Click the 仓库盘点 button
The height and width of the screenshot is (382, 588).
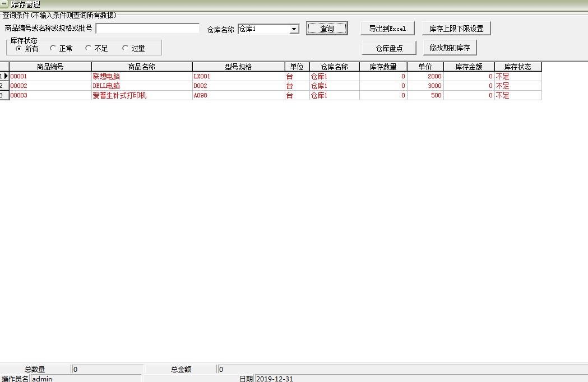[389, 48]
